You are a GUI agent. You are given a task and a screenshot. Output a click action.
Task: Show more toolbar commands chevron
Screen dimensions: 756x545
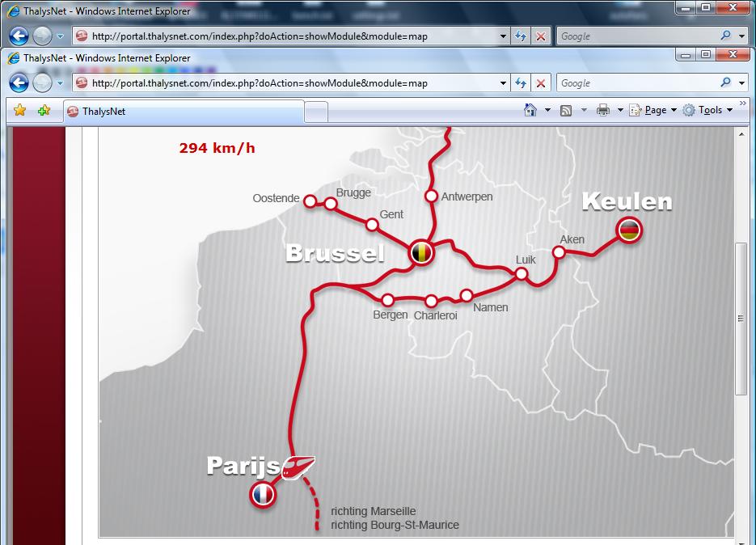pyautogui.click(x=742, y=104)
